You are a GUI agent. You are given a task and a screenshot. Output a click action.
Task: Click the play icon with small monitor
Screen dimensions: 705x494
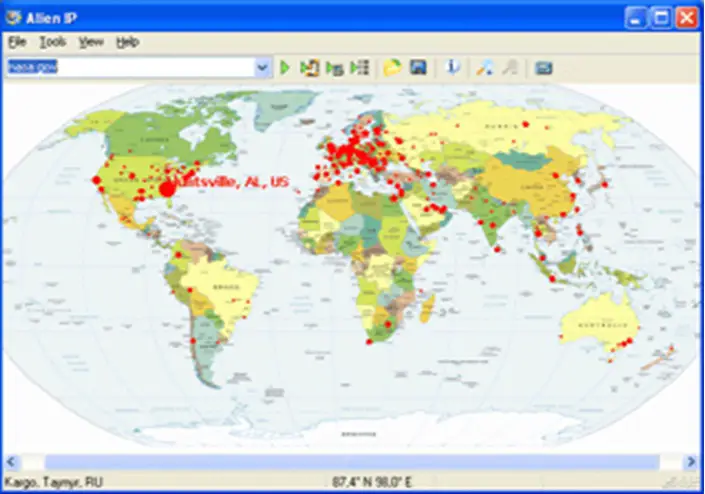[x=335, y=68]
